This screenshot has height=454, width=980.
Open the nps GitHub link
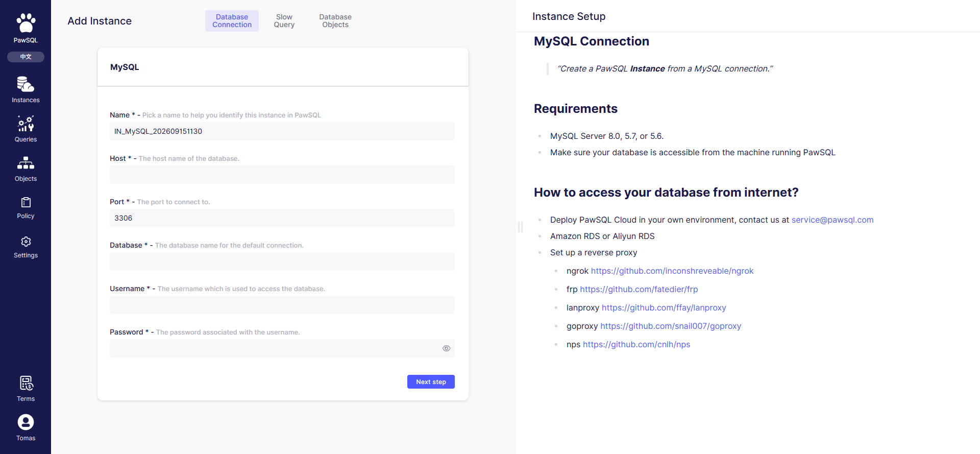[x=636, y=344]
